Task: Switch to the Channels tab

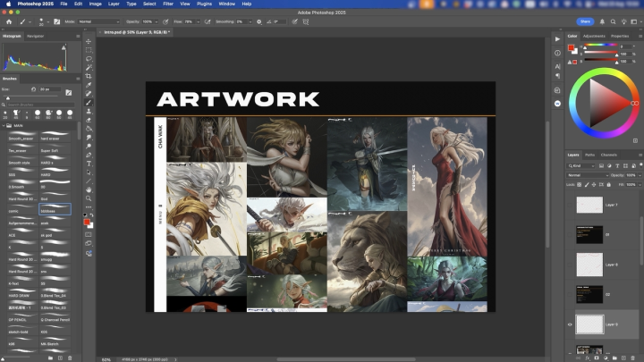Action: (609, 156)
